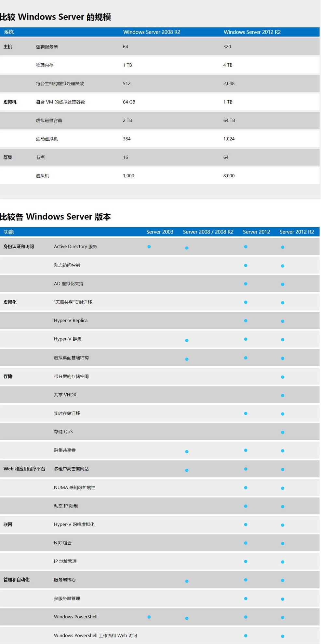
Task: Click the IP 地址管理 feature label
Action: point(65,561)
